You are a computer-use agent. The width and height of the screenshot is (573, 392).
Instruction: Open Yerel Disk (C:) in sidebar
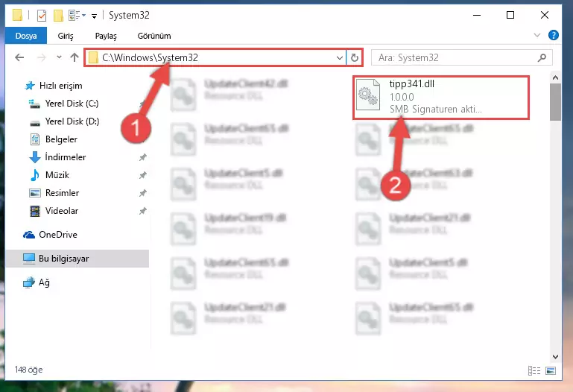[x=72, y=104]
